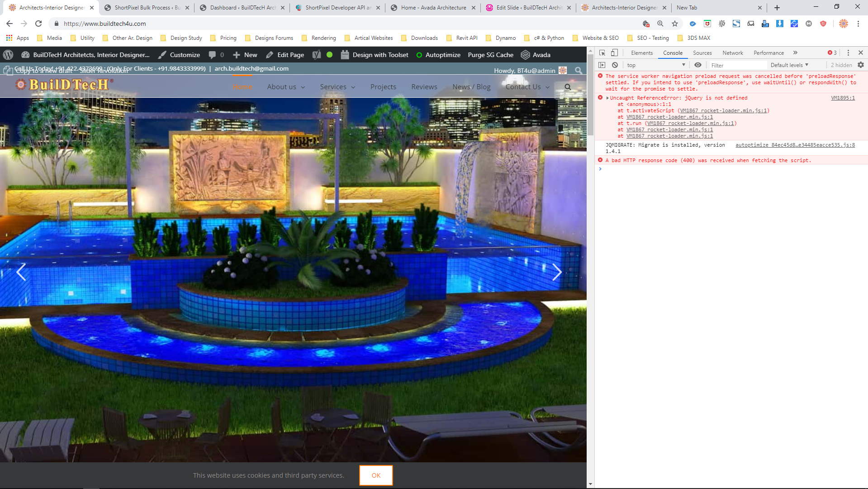This screenshot has height=489, width=868.
Task: Click OK on the cookie notice
Action: (376, 475)
